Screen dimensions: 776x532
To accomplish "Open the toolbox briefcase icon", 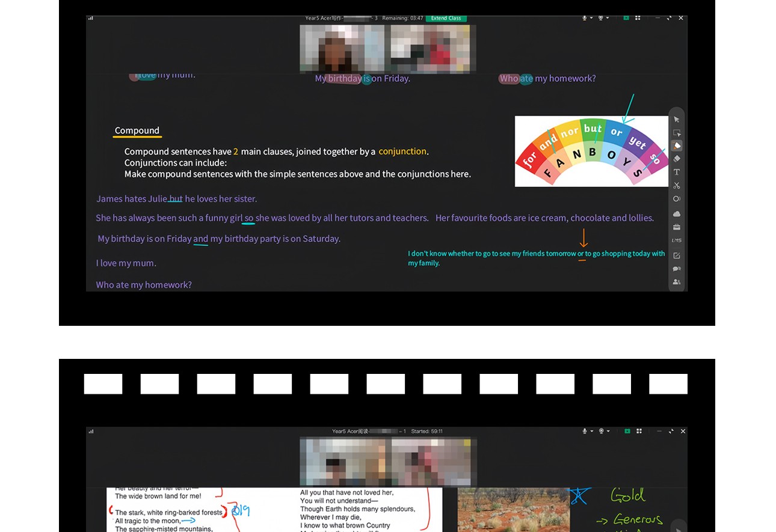I will pos(677,227).
